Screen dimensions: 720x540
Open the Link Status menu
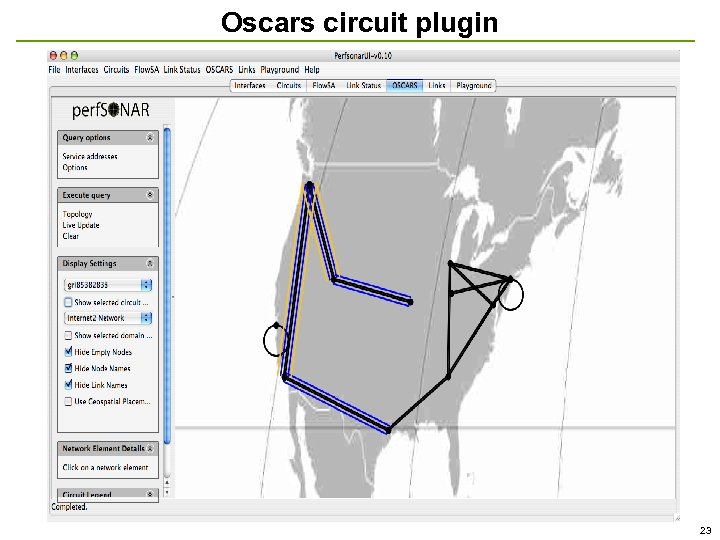click(x=182, y=70)
